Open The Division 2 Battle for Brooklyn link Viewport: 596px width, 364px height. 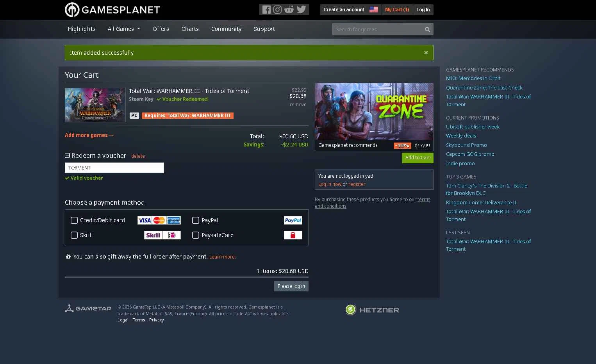tap(487, 189)
